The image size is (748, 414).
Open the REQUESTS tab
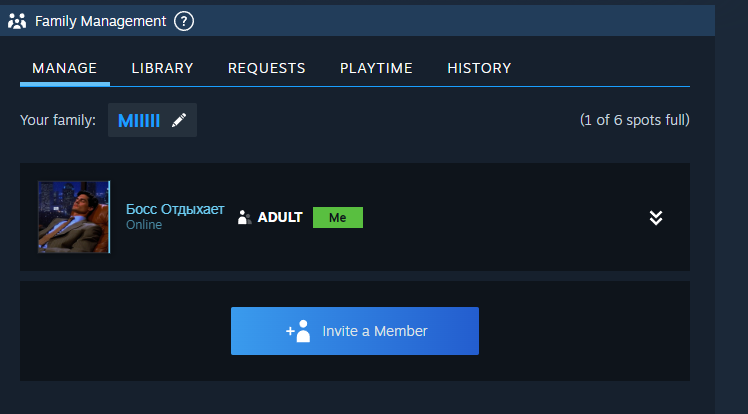pos(266,68)
